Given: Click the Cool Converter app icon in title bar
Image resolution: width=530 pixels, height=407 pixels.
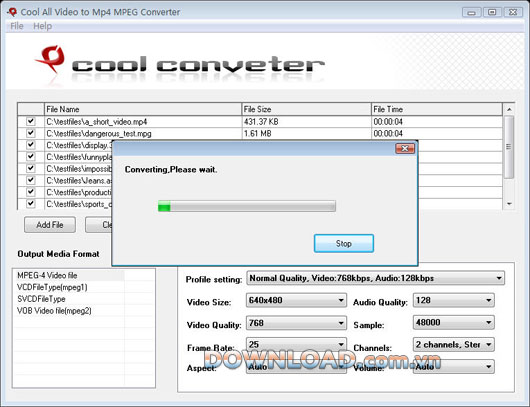Looking at the screenshot, I should (x=12, y=12).
